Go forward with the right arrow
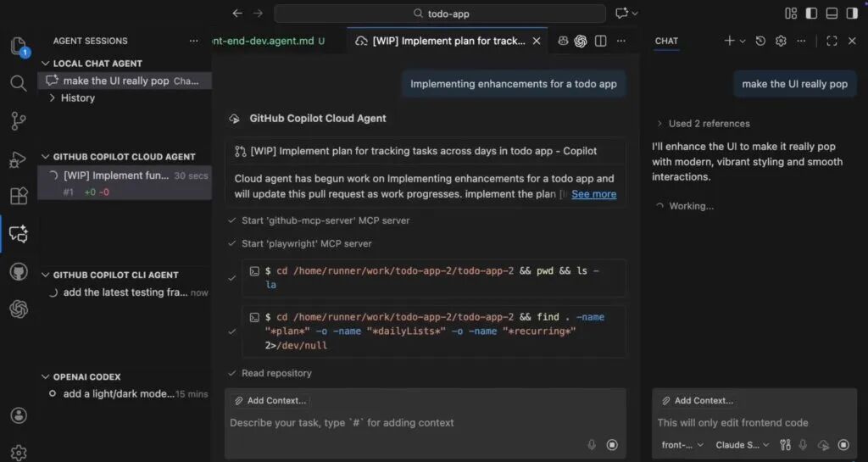 click(258, 14)
